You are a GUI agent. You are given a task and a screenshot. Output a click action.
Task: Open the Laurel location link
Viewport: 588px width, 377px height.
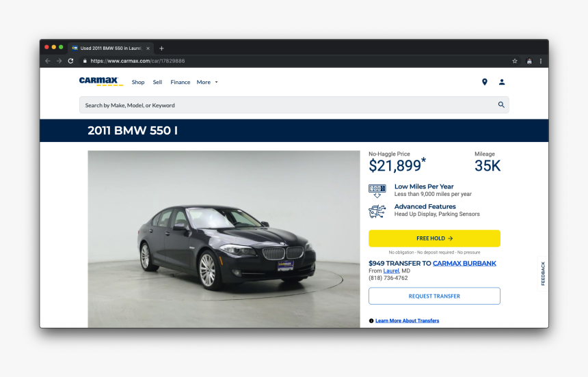click(x=391, y=270)
